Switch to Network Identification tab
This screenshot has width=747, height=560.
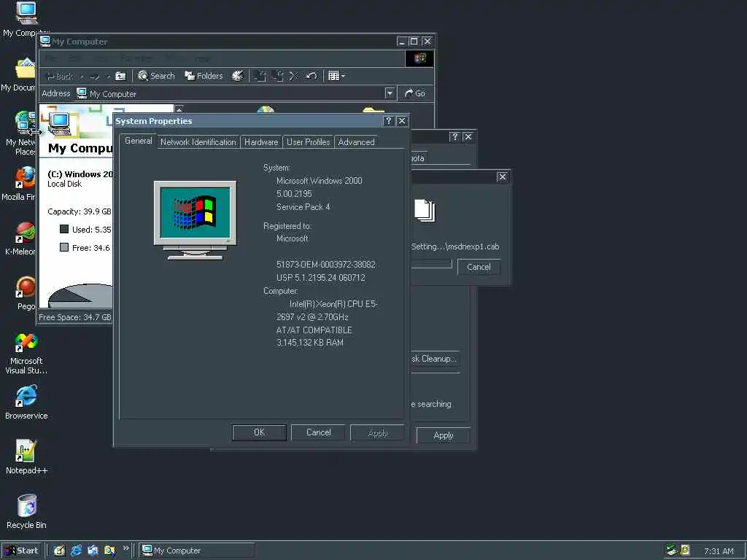pos(198,142)
